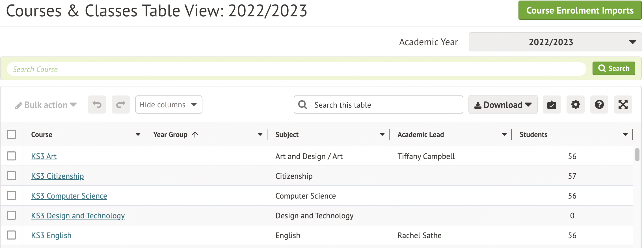Click the redo arrow icon
Viewport: 644px width, 248px height.
click(x=120, y=105)
